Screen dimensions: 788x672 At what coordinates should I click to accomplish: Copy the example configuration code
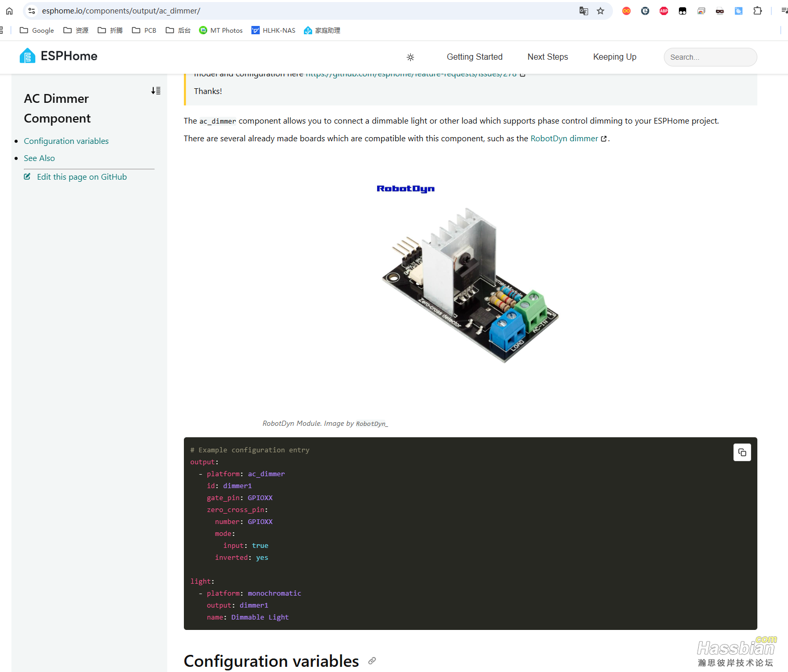[742, 452]
